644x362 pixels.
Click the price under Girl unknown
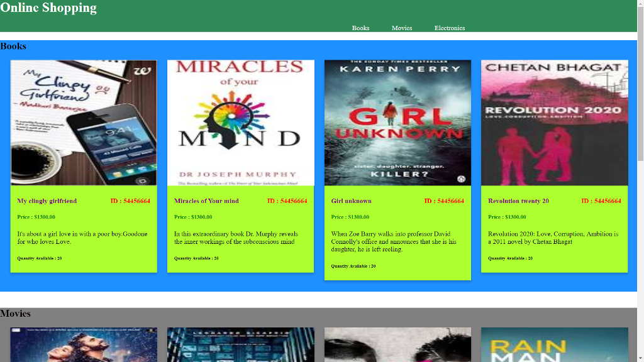(350, 217)
